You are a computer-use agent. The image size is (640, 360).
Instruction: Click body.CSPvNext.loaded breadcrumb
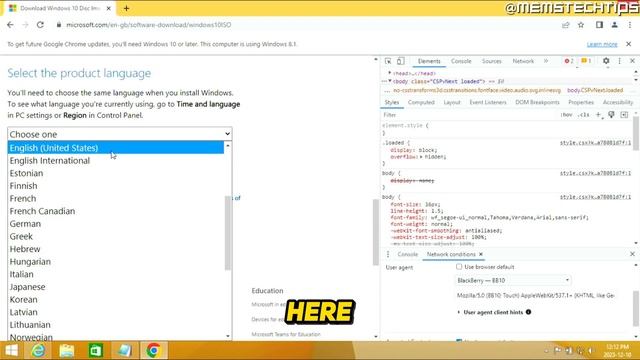pyautogui.click(x=595, y=90)
